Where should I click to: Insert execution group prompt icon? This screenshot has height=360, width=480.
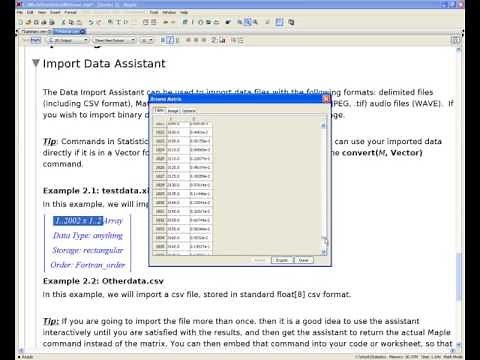126,22
